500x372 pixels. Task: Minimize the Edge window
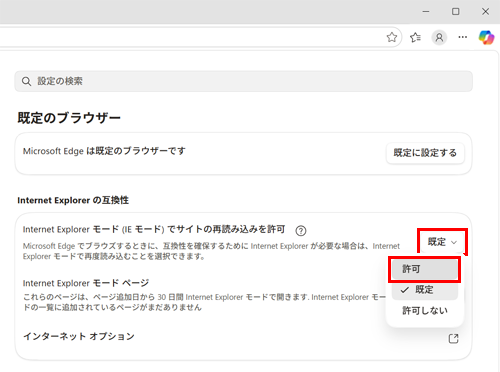click(x=426, y=11)
